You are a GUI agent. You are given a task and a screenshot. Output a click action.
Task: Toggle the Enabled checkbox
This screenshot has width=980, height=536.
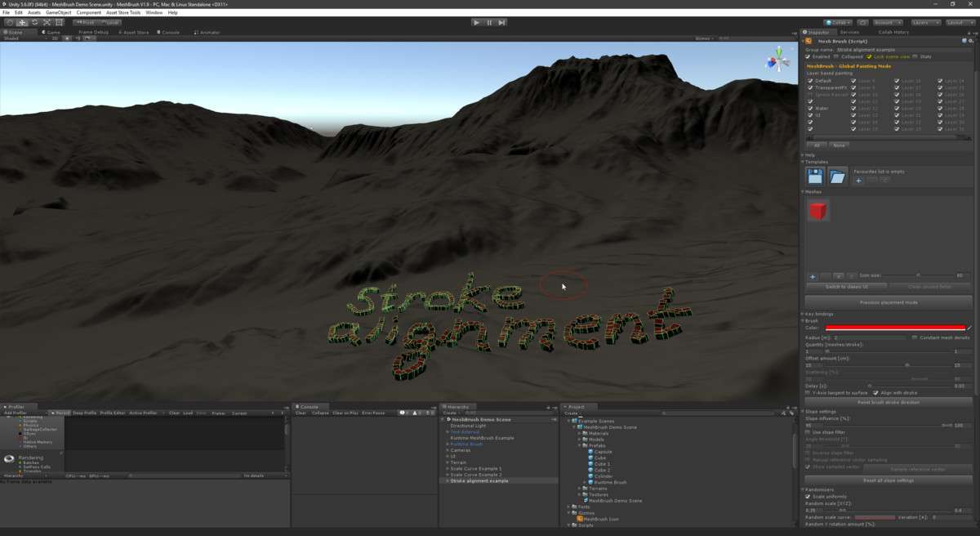(808, 56)
